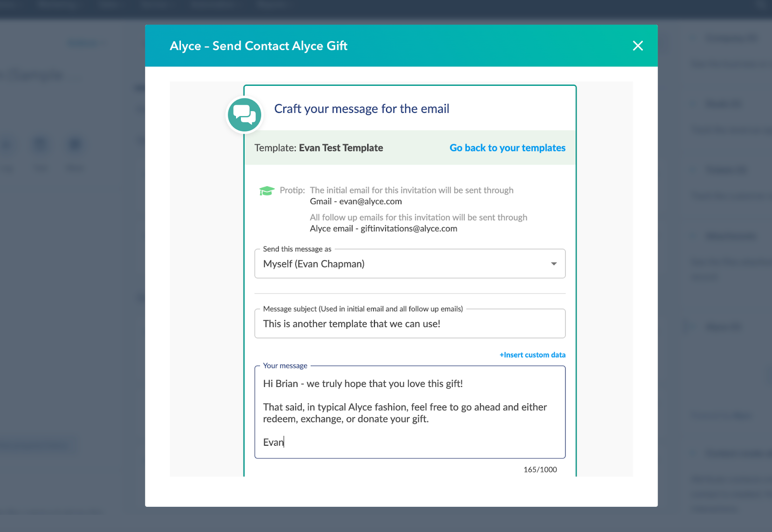Viewport: 772px width, 532px height.
Task: Click the Gmail - evan@alyce.com text
Action: point(356,201)
